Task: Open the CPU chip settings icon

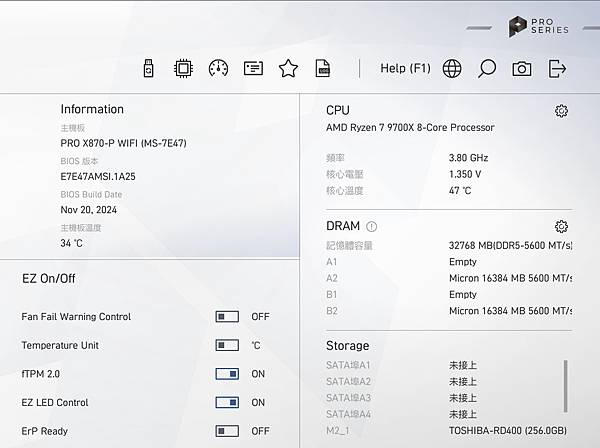Action: [183, 68]
